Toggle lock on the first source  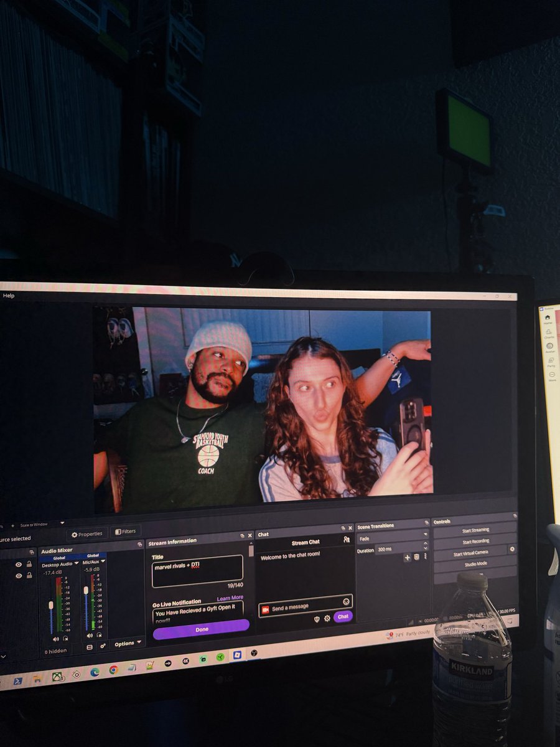coord(29,564)
